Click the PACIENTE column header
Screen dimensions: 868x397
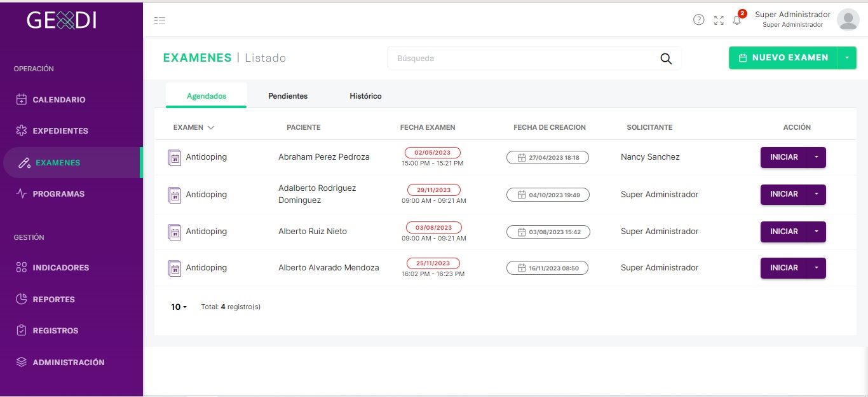pyautogui.click(x=304, y=127)
